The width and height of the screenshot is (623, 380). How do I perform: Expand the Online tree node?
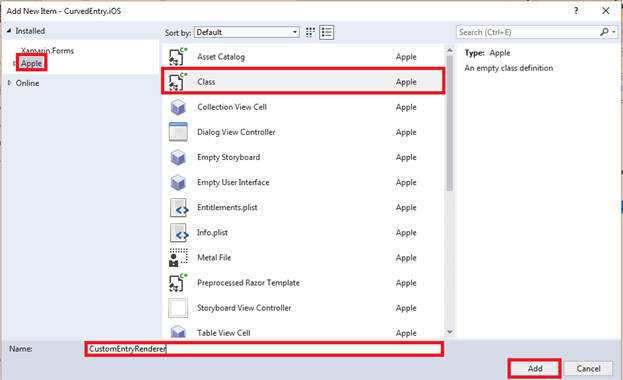click(10, 83)
